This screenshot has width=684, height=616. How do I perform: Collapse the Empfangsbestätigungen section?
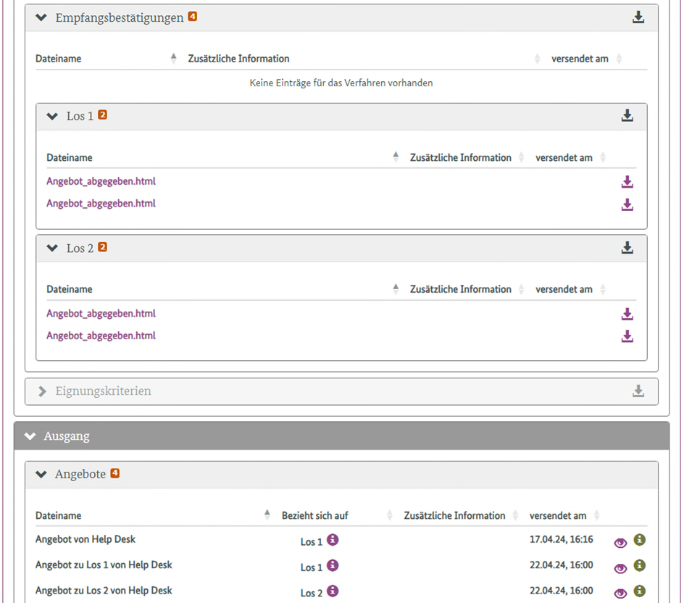click(x=41, y=18)
